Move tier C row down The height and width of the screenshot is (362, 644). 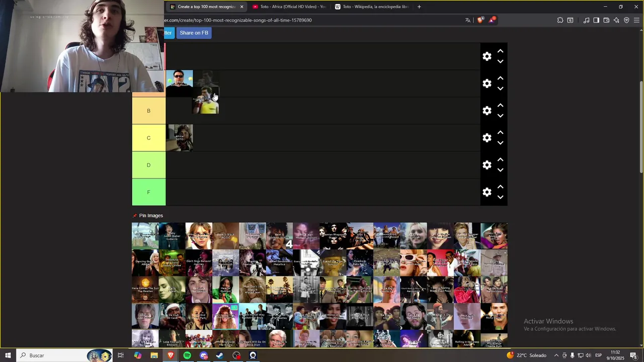pos(500,143)
